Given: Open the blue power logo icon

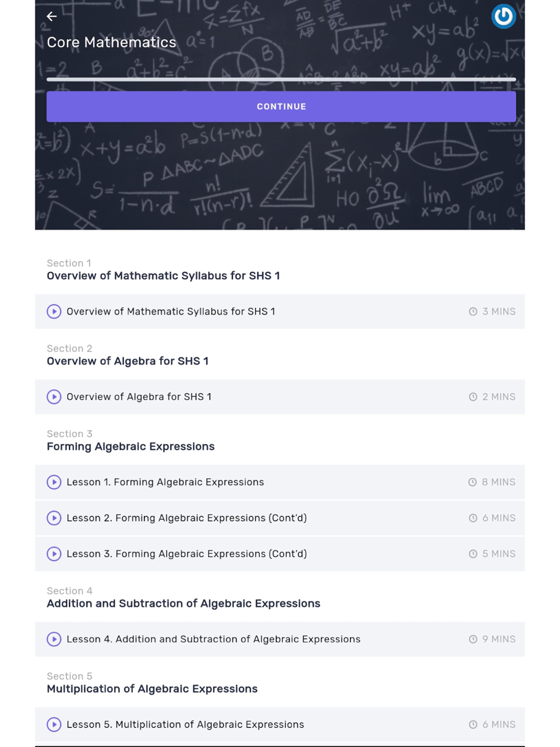Looking at the screenshot, I should click(503, 16).
